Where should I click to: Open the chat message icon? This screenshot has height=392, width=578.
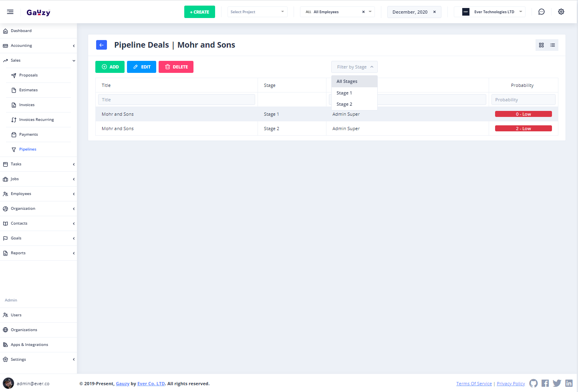pyautogui.click(x=541, y=12)
